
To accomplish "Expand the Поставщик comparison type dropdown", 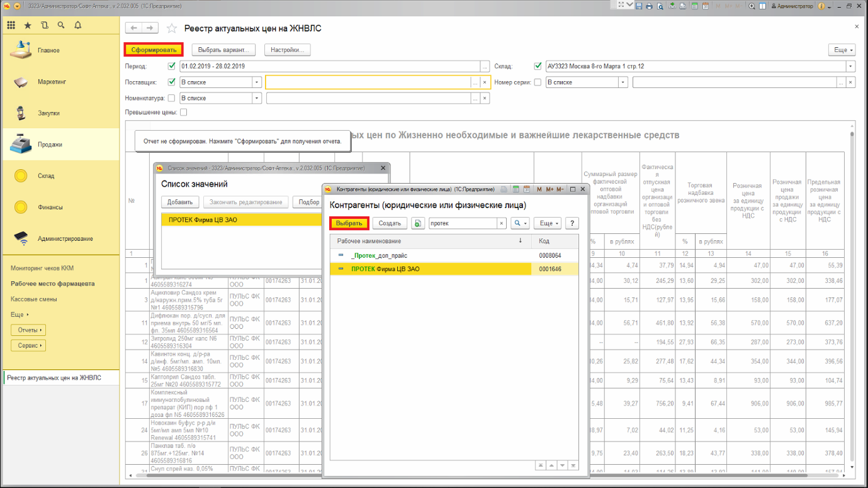I will click(257, 82).
